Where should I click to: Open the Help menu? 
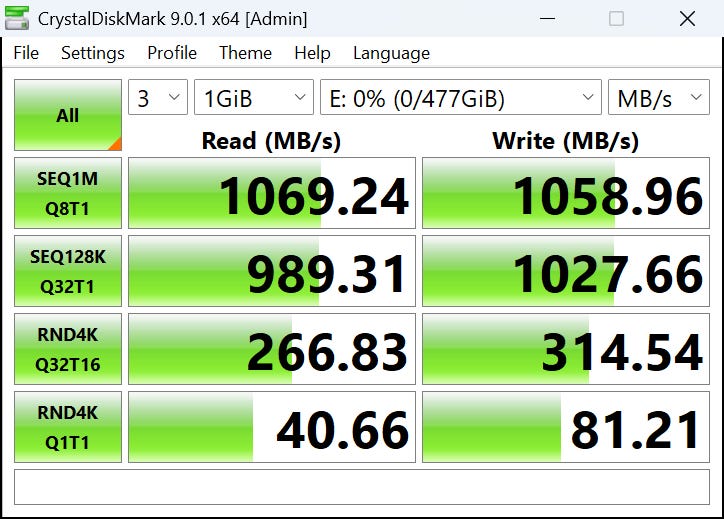coord(312,53)
